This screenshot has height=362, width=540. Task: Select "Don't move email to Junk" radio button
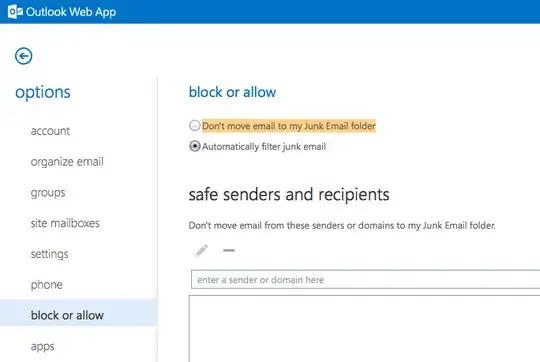195,125
